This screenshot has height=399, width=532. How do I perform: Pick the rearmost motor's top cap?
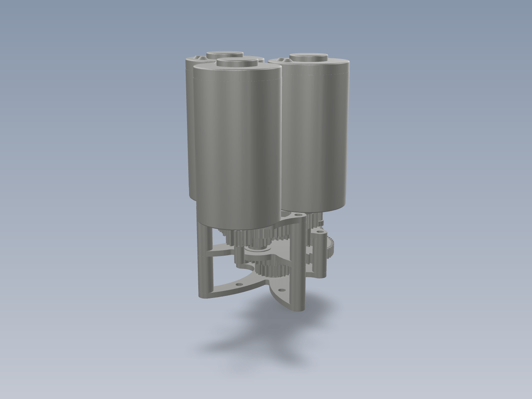pos(224,54)
